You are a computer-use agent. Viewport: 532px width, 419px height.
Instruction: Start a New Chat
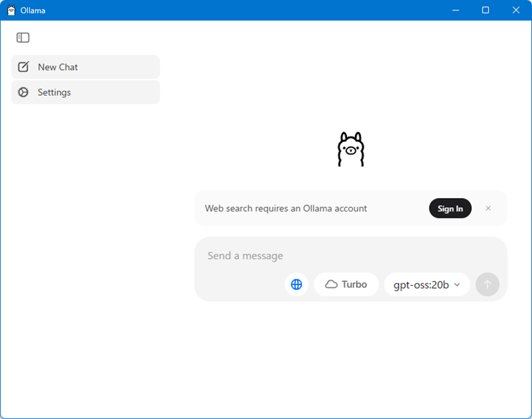[x=85, y=67]
